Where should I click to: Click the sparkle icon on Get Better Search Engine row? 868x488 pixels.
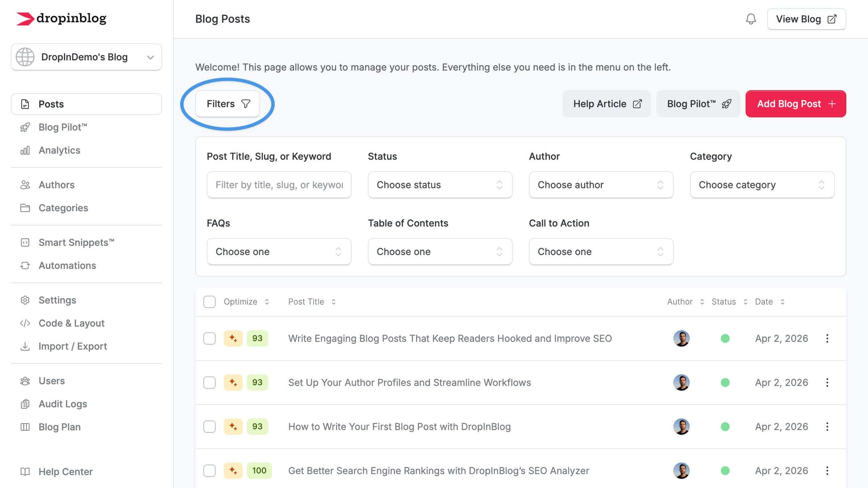(x=233, y=471)
